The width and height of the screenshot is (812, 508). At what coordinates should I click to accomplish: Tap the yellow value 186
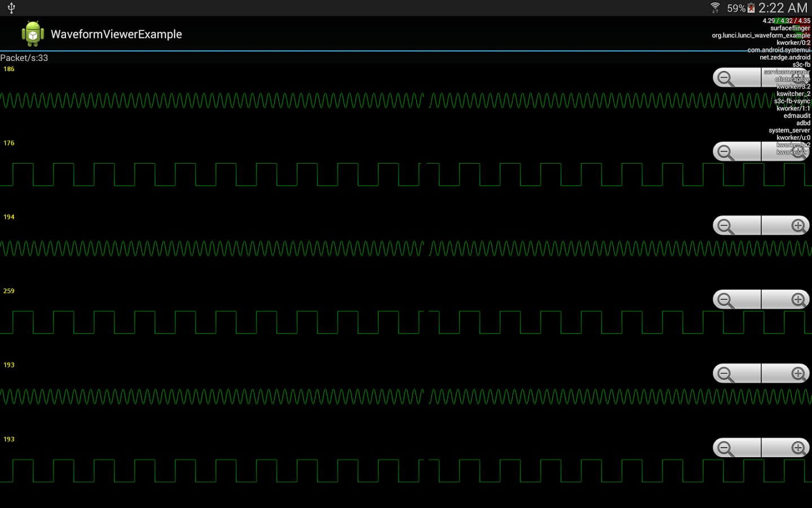[x=9, y=69]
